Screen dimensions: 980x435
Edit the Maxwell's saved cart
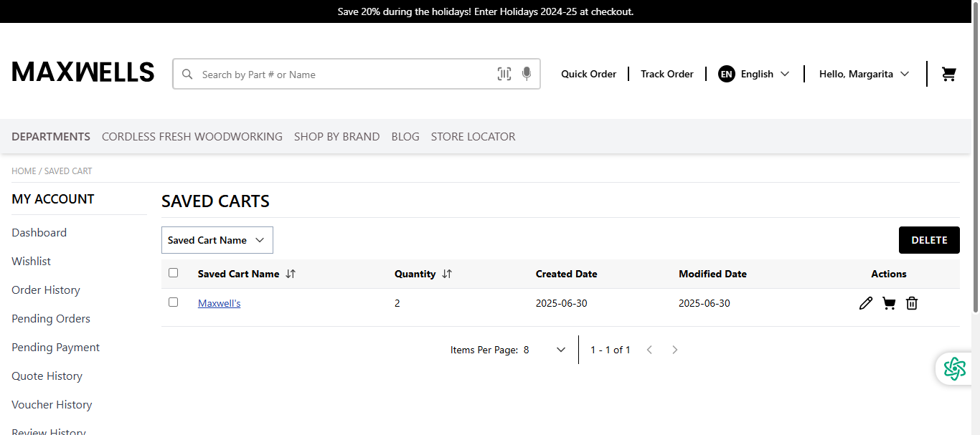coord(866,303)
